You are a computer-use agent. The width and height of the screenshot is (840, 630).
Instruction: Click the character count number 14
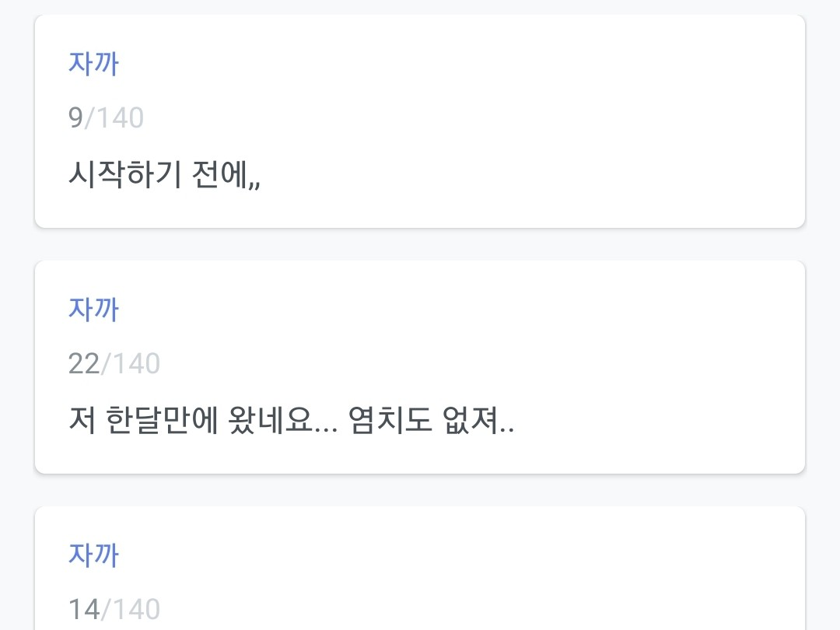84,609
